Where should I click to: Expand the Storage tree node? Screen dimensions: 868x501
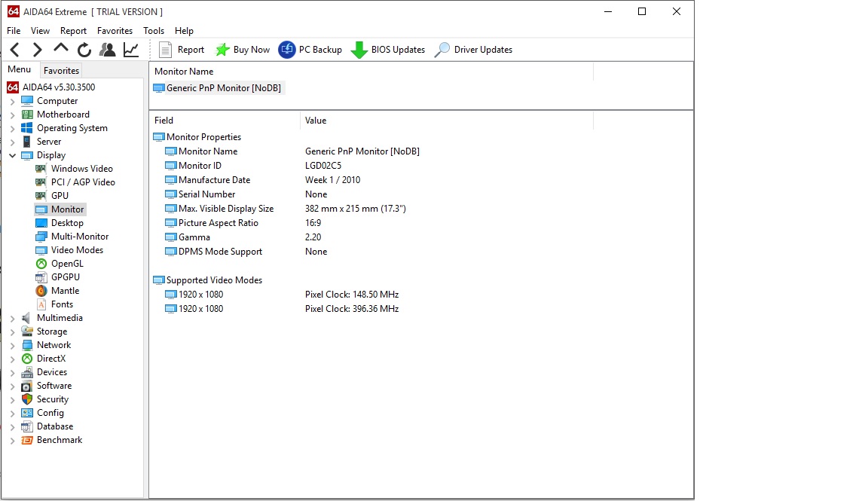click(x=13, y=332)
